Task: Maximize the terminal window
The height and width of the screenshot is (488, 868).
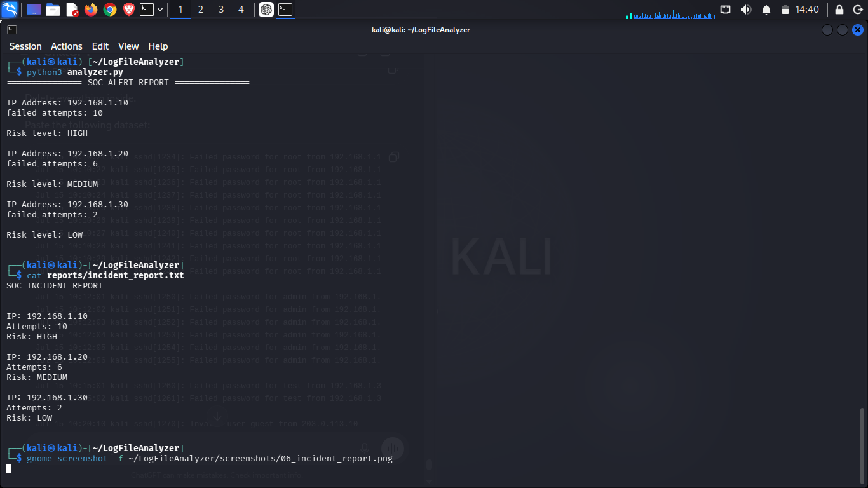Action: click(843, 30)
